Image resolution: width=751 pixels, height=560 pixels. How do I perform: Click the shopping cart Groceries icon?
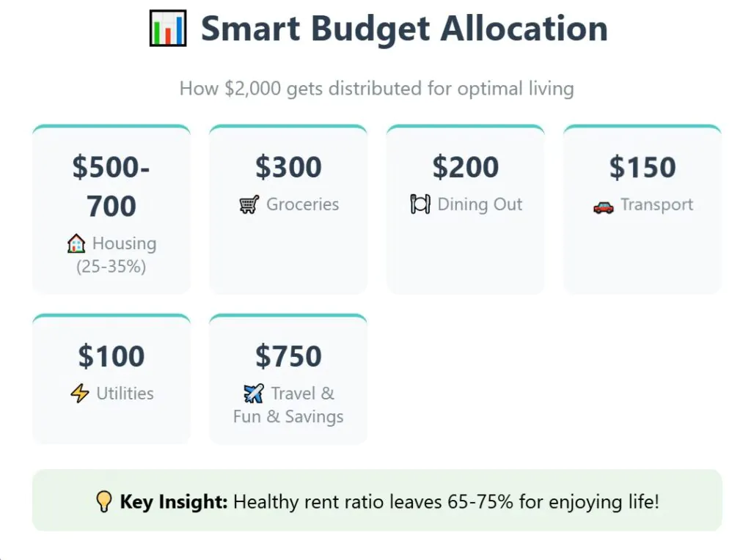[249, 205]
